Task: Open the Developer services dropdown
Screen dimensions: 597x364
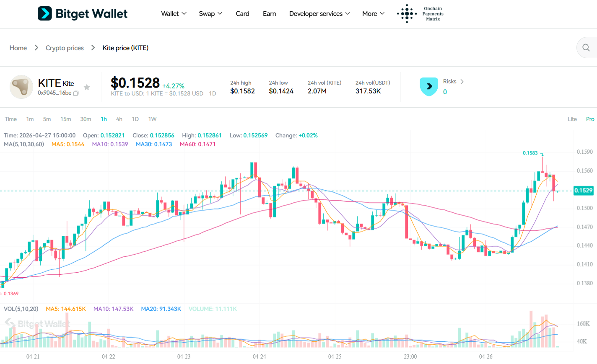Action: tap(319, 13)
